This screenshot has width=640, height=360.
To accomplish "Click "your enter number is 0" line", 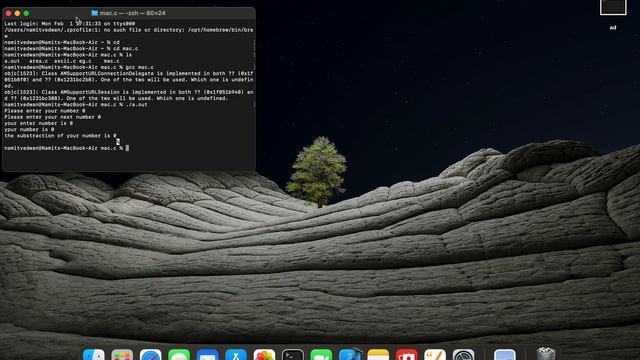I will point(38,123).
